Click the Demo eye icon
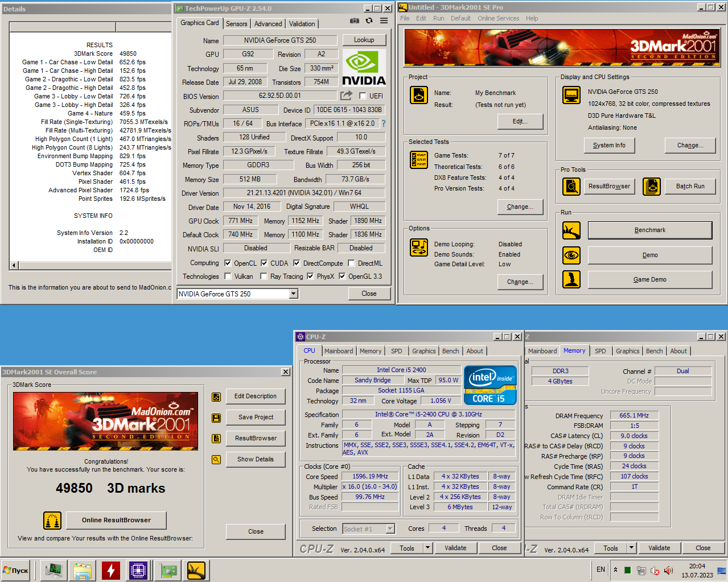This screenshot has width=728, height=582. click(x=571, y=255)
